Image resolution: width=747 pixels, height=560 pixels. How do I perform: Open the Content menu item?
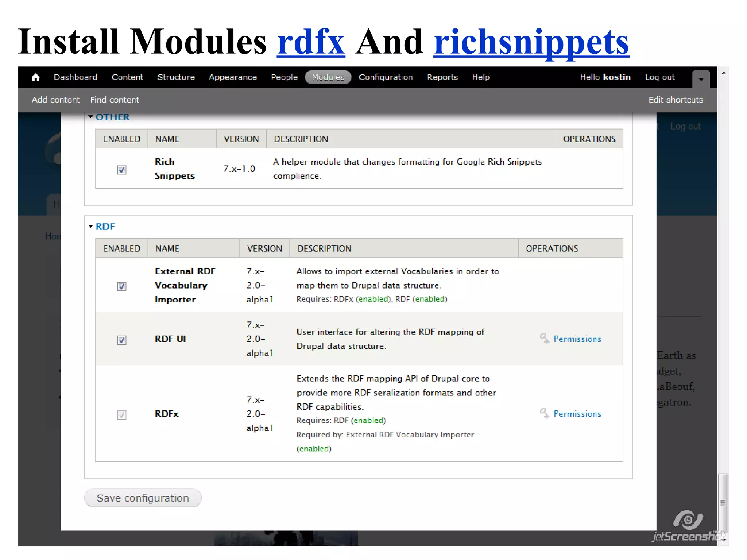(127, 77)
